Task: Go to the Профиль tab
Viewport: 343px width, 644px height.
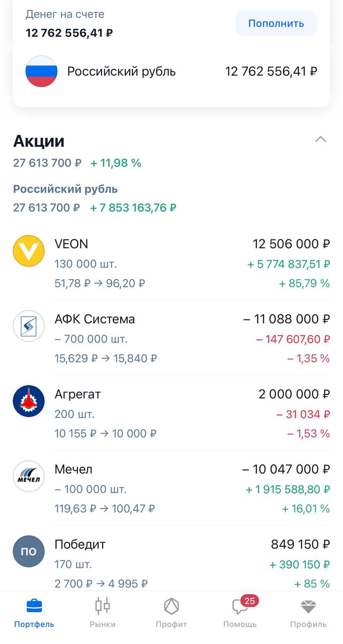Action: coord(308,612)
